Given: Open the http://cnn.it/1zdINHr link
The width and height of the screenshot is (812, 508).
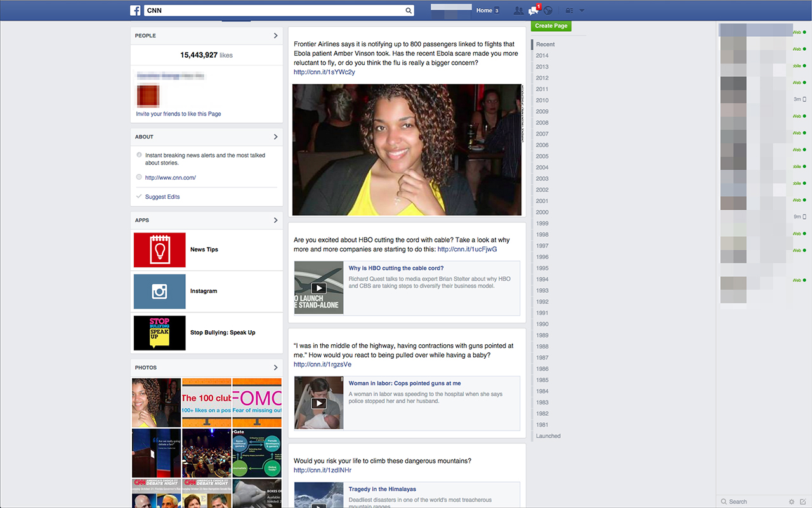Looking at the screenshot, I should pyautogui.click(x=322, y=471).
